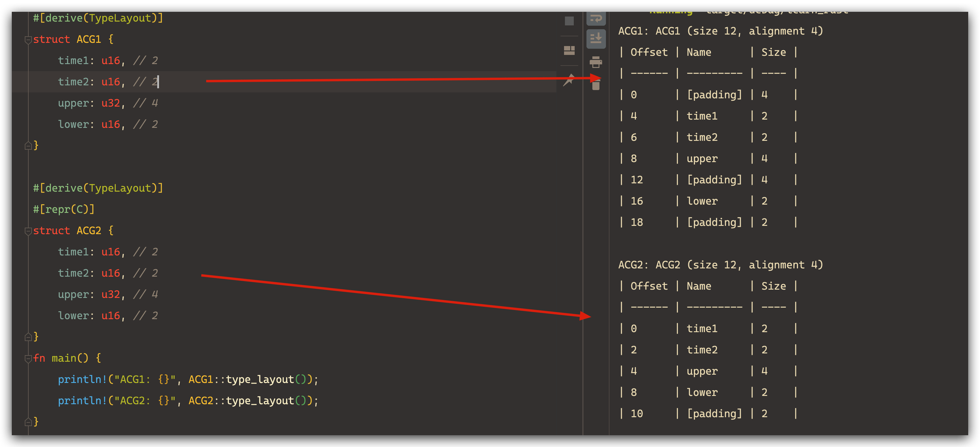The image size is (980, 447).
Task: Click the layout settings icon above the divider
Action: (570, 50)
